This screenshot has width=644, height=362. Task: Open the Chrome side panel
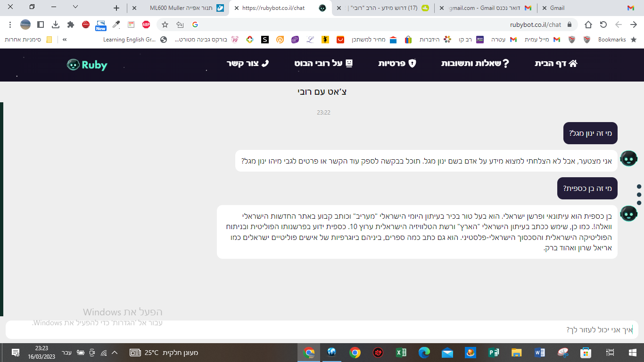click(41, 25)
